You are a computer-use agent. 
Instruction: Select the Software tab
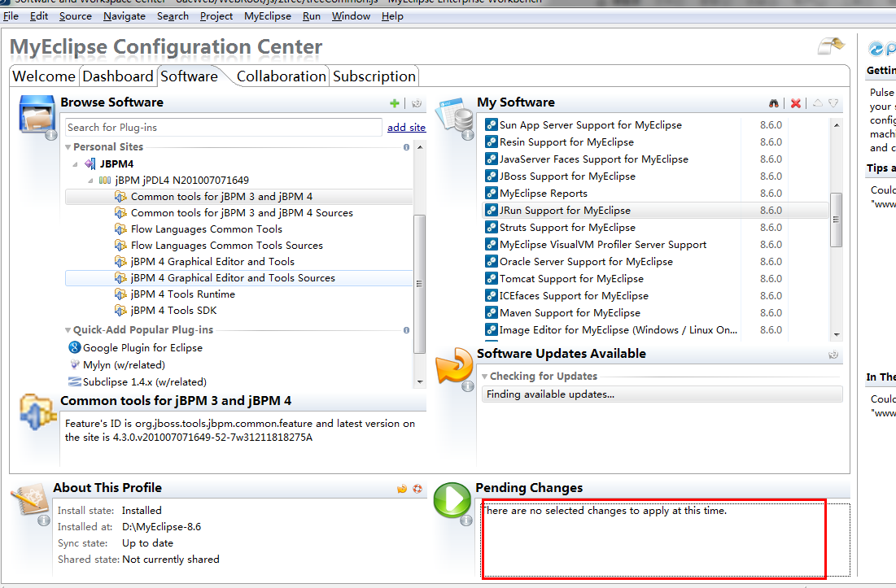point(189,76)
